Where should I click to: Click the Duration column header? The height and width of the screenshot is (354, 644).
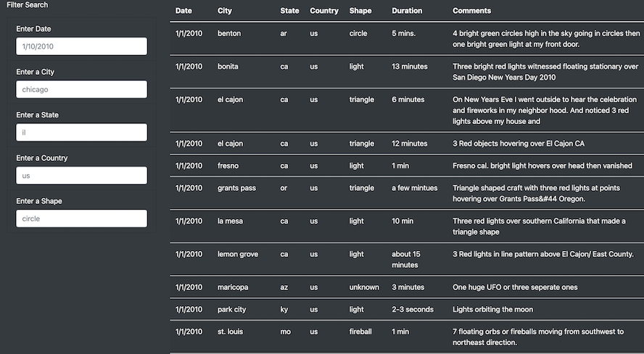click(x=407, y=11)
